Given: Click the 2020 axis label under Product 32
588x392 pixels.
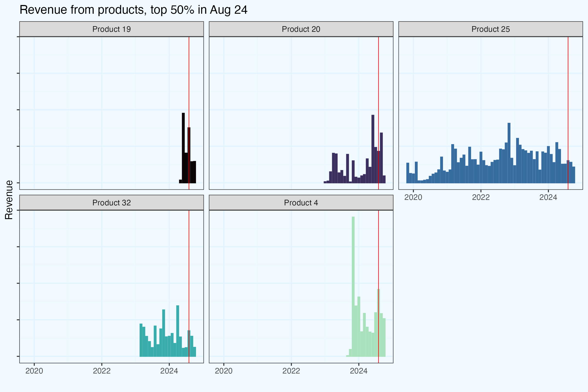Looking at the screenshot, I should (x=34, y=371).
